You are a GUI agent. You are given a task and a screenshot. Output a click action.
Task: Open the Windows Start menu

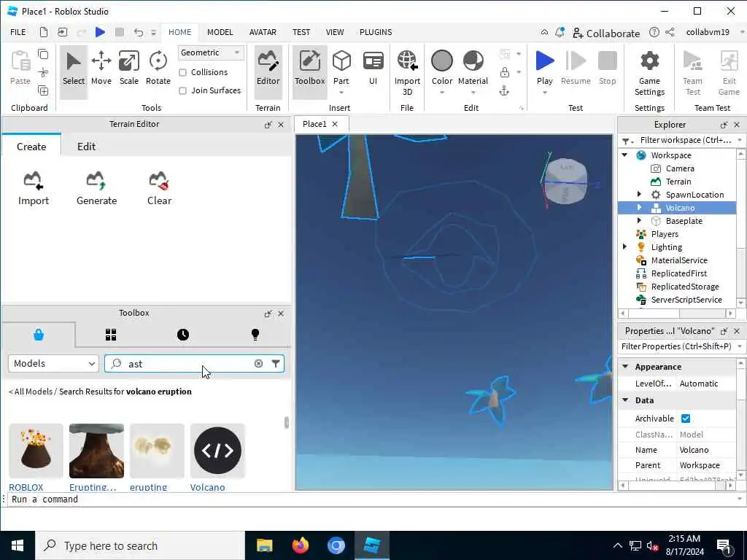click(x=18, y=545)
